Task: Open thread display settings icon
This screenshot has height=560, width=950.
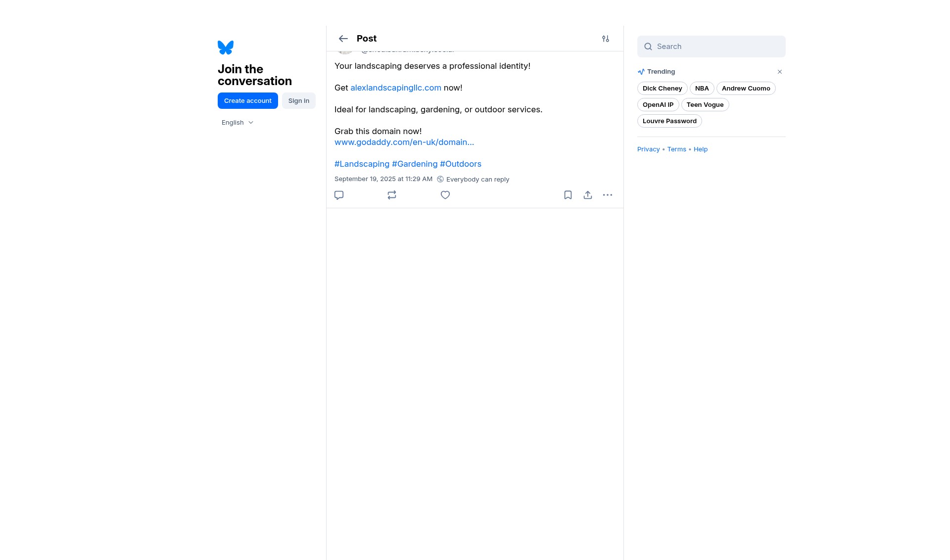Action: (606, 39)
